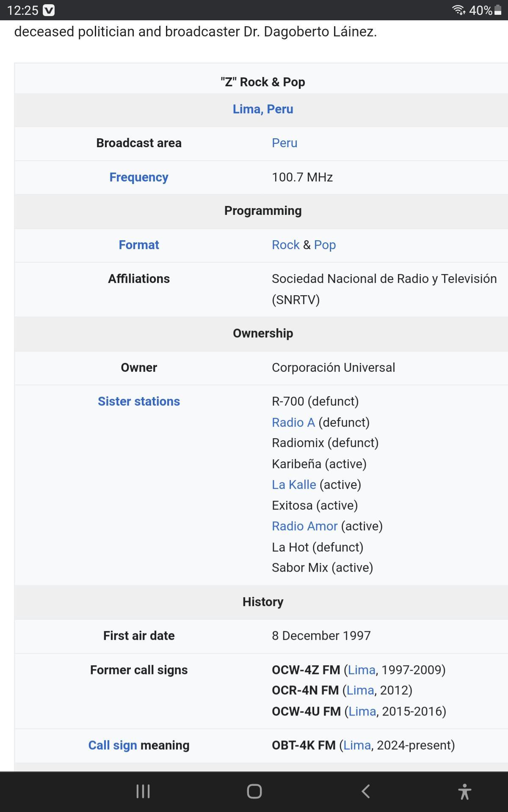Open the Peru broadcast area link
508x812 pixels.
284,143
